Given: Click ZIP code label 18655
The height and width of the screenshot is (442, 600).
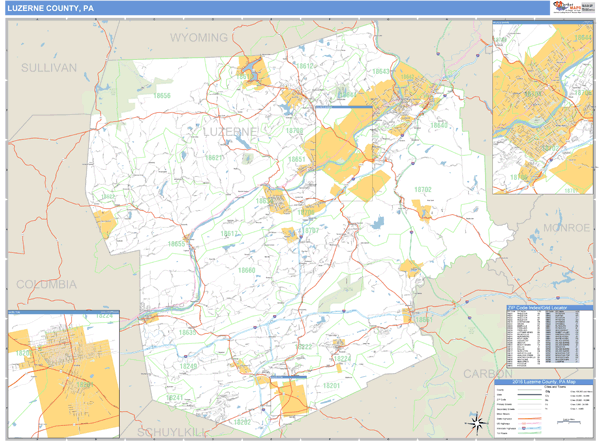Looking at the screenshot, I should (176, 243).
